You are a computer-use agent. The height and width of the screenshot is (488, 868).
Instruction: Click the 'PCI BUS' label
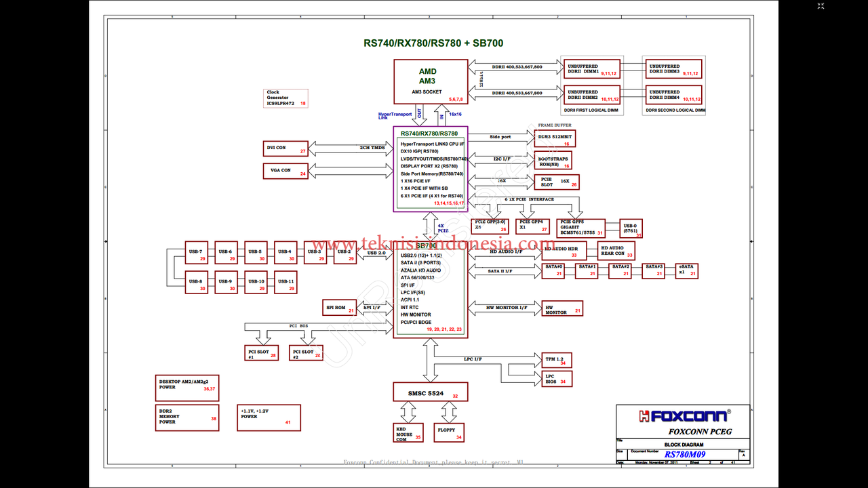tap(299, 326)
